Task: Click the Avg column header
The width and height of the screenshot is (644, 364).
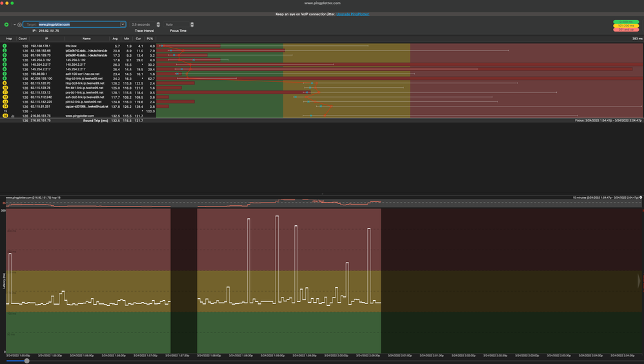Action: pyautogui.click(x=115, y=39)
